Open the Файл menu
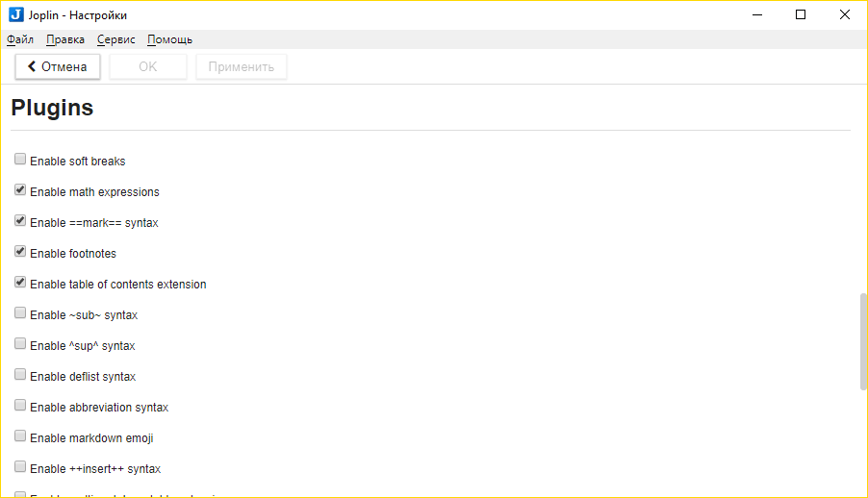The image size is (868, 498). point(20,39)
